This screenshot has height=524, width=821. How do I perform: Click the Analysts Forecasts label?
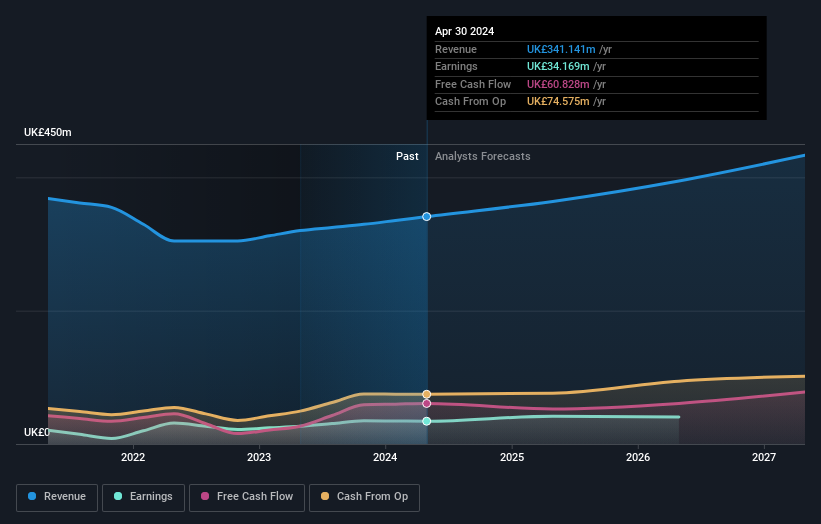(x=483, y=157)
